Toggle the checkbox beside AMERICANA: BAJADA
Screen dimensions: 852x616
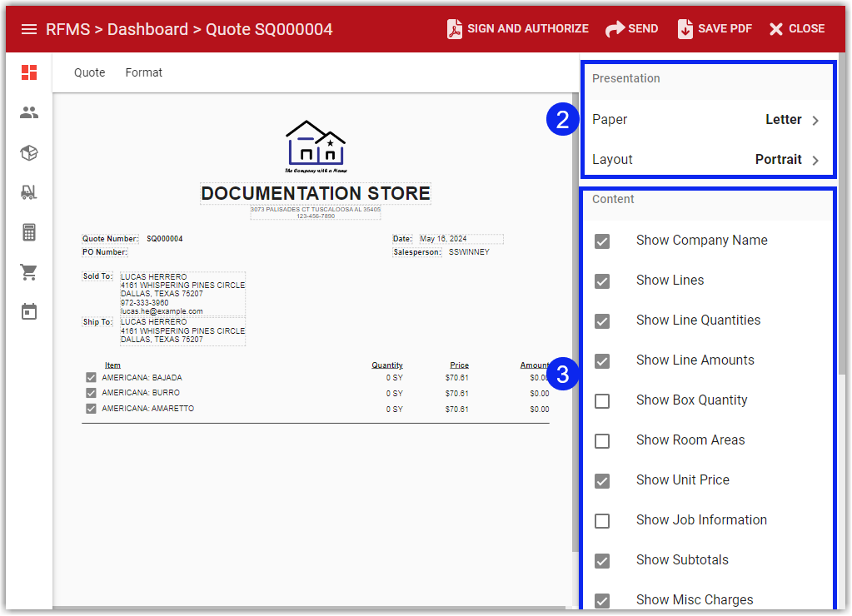coord(90,377)
